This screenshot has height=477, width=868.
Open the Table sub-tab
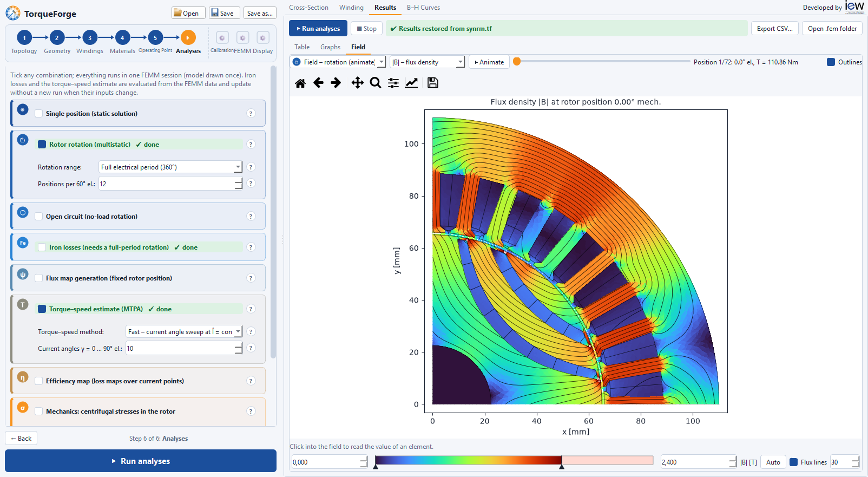click(x=302, y=47)
